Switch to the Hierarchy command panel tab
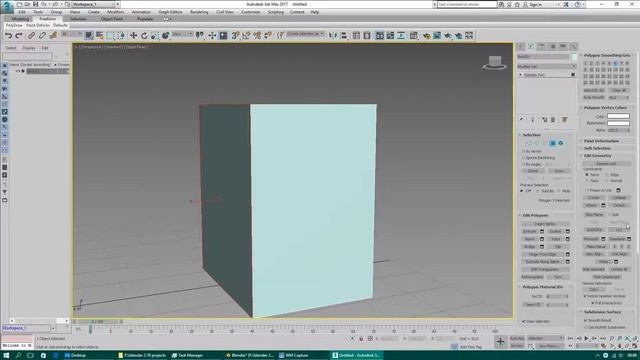Image resolution: width=640 pixels, height=360 pixels. 542,47
